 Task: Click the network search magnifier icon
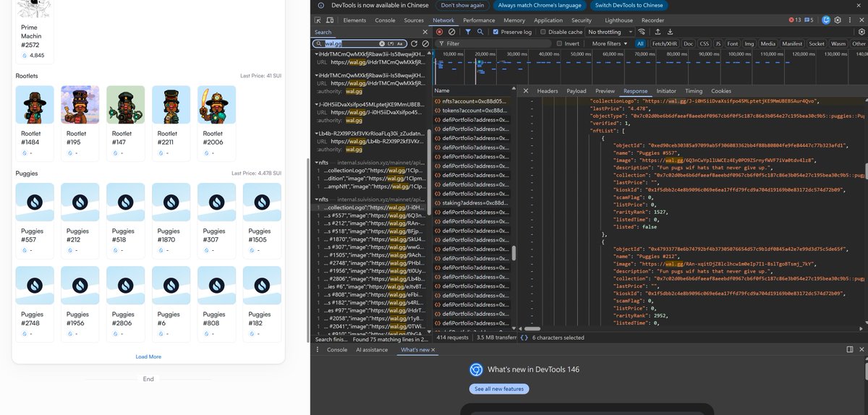[x=480, y=32]
